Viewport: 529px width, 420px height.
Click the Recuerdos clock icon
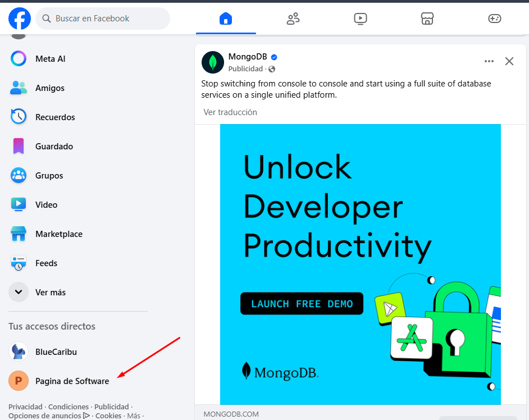tap(19, 117)
